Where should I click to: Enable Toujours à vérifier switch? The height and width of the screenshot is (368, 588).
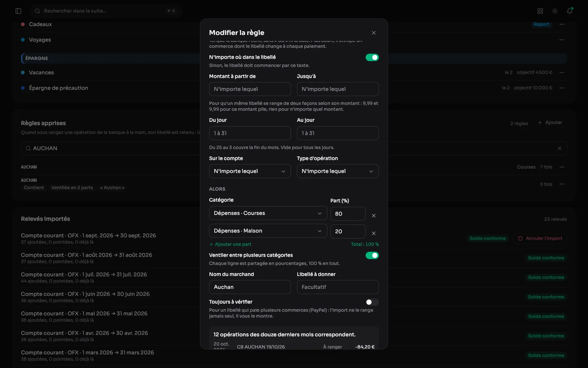coord(372,302)
